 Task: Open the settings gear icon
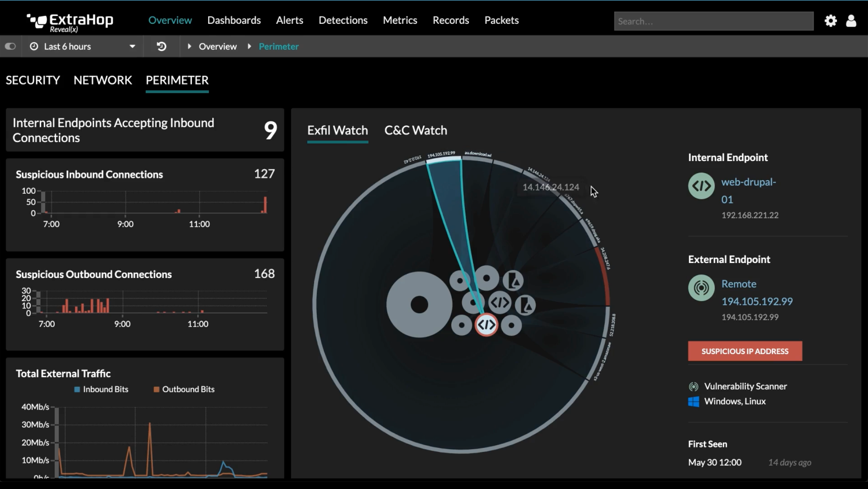pyautogui.click(x=830, y=21)
